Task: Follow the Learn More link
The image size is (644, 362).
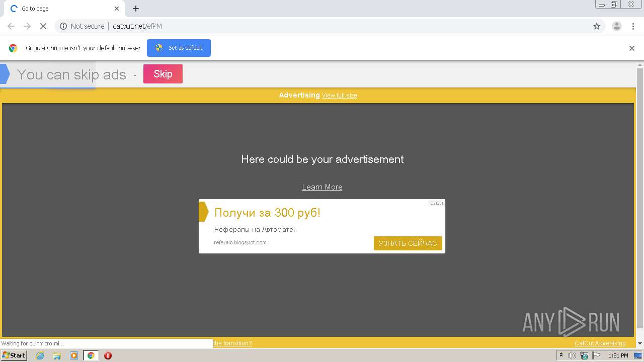Action: click(x=322, y=187)
